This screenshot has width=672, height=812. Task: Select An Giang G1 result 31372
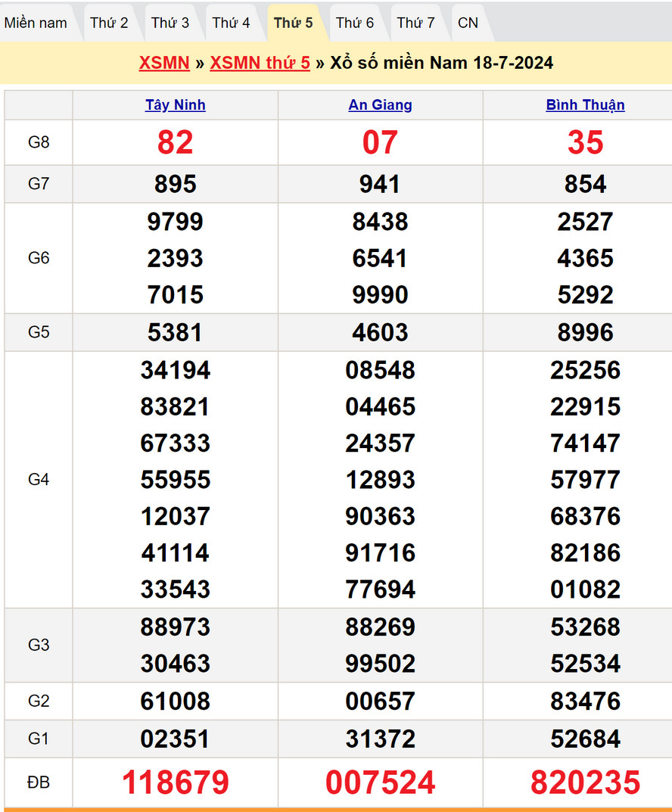coord(380,739)
